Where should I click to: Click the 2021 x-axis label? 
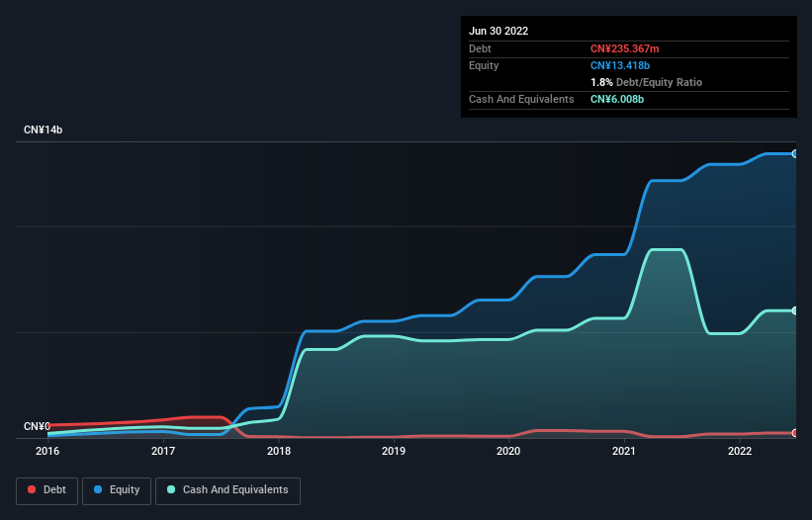pyautogui.click(x=624, y=451)
